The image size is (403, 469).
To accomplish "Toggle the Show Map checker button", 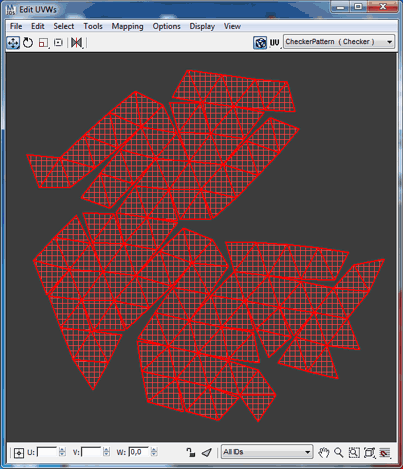I will coord(260,43).
